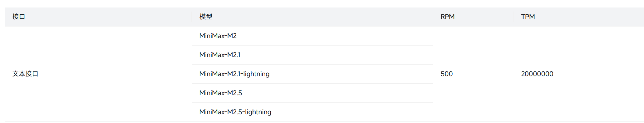Click MiniMax-M2.1-lightning model name
Viewport: 644px width, 123px height.
tap(234, 74)
